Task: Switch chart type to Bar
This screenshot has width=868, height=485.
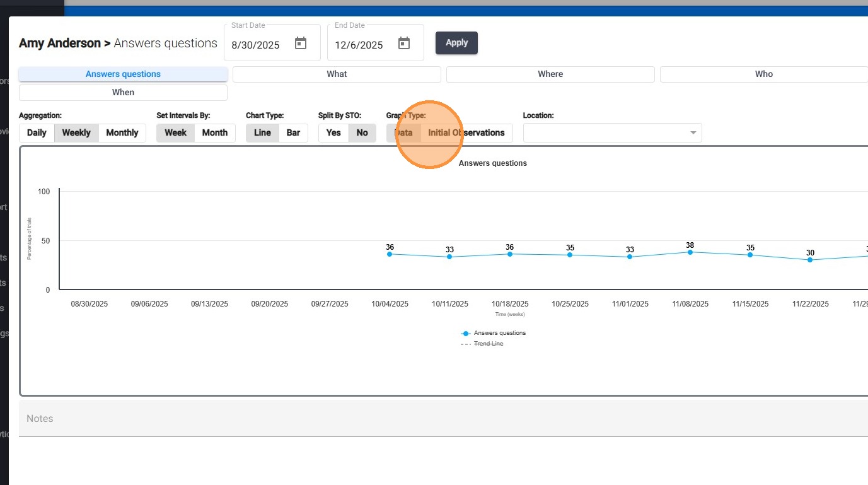Action: click(x=293, y=133)
